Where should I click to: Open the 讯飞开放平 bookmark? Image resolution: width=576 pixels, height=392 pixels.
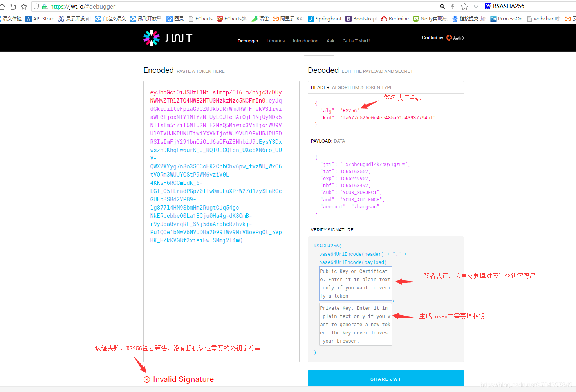coord(146,19)
